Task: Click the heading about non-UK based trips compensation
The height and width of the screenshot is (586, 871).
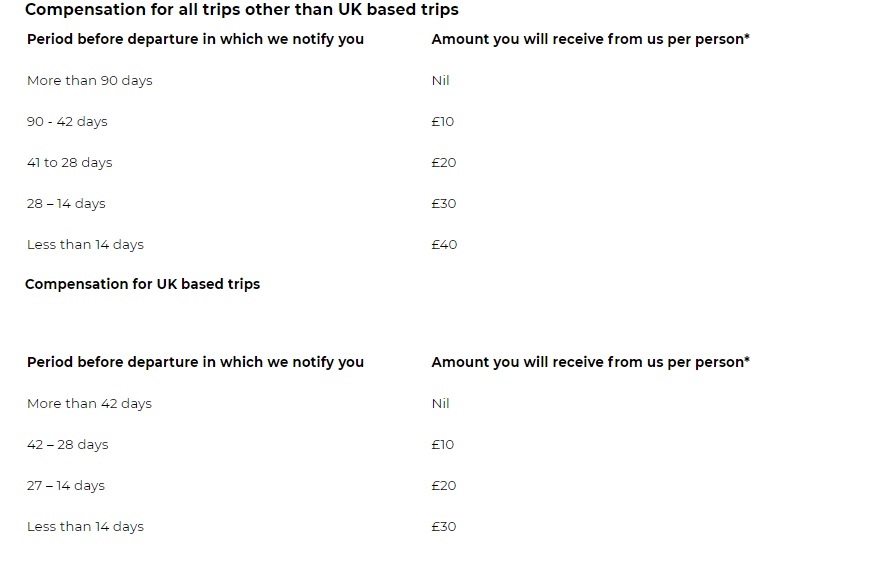Action: [241, 10]
